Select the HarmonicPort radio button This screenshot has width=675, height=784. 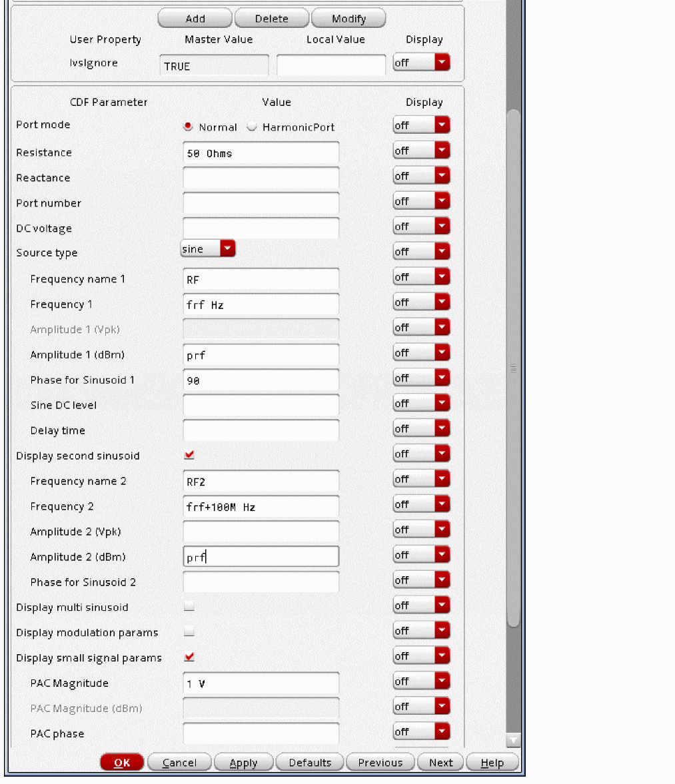[252, 127]
